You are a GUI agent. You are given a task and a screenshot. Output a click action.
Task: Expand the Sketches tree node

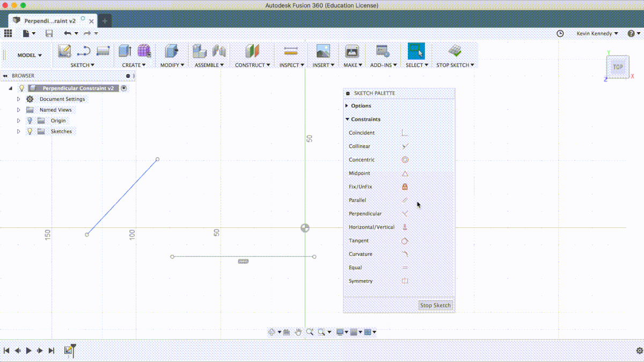19,131
